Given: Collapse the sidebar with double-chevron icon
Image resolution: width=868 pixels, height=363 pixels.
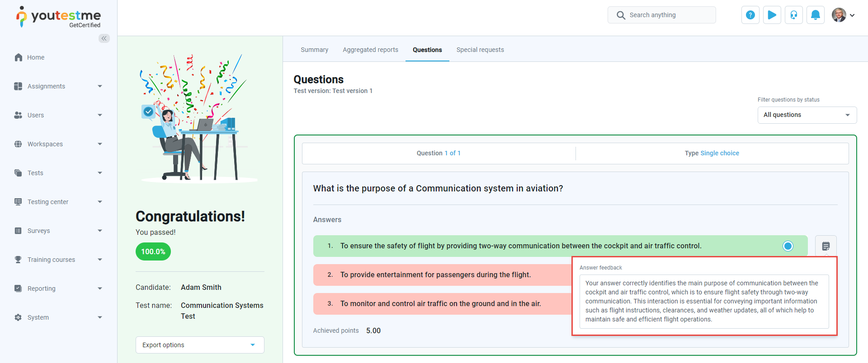Looking at the screenshot, I should (x=104, y=38).
